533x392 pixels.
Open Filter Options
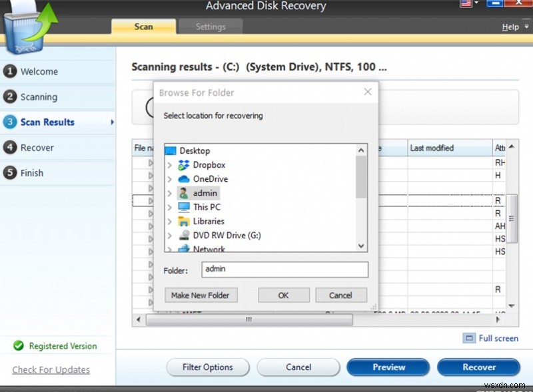[x=208, y=367]
